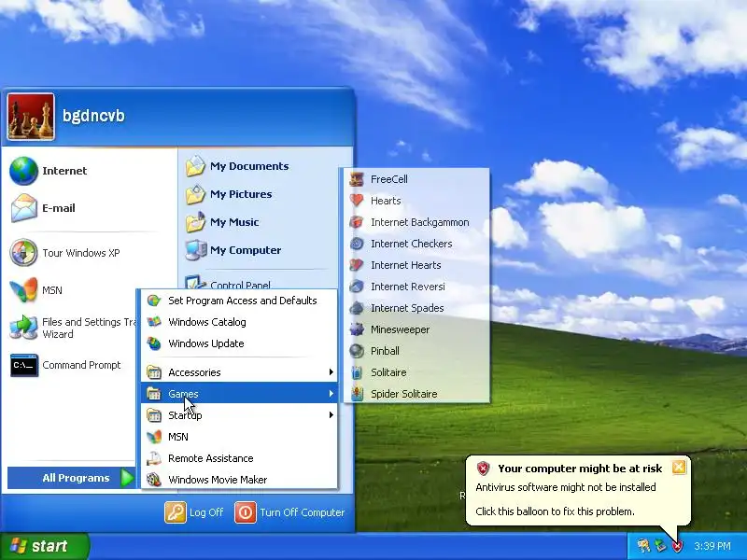Screen dimensions: 747x560
Task: Click the All Programs label
Action: point(76,478)
